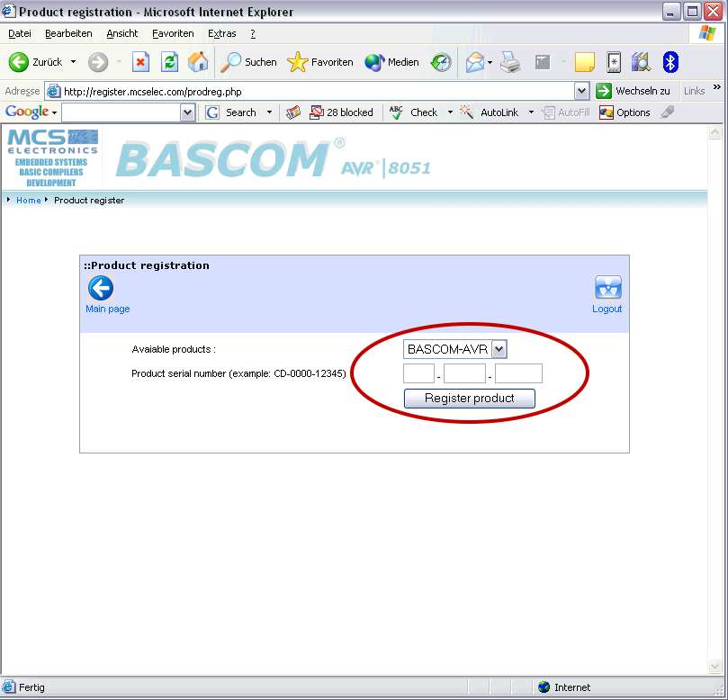Click the Links toolbar label
The height and width of the screenshot is (700, 728).
tap(694, 91)
